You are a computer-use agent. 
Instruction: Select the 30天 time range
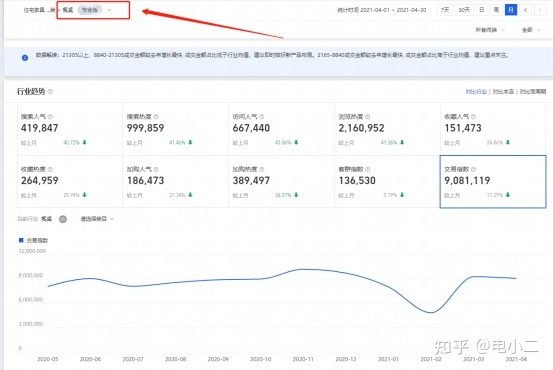464,10
